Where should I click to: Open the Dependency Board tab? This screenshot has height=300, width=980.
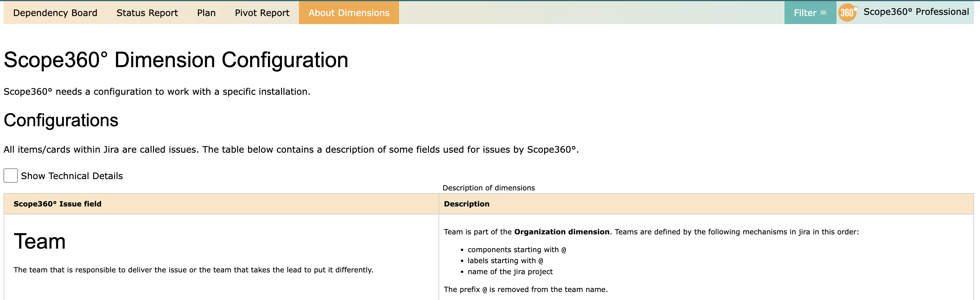coord(55,12)
